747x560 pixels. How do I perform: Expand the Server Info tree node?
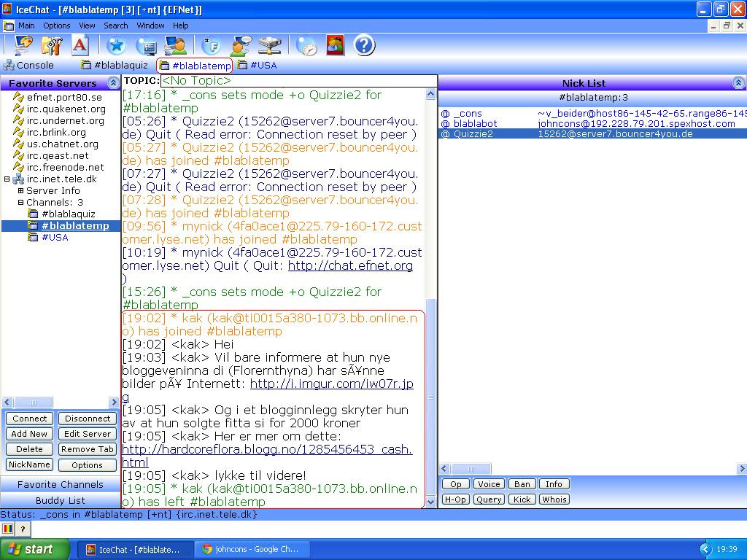click(20, 190)
